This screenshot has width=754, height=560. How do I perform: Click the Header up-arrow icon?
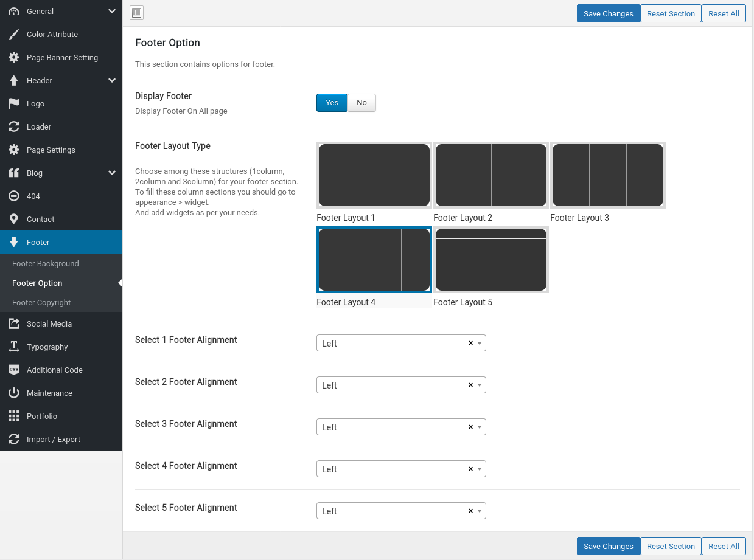[x=13, y=80]
